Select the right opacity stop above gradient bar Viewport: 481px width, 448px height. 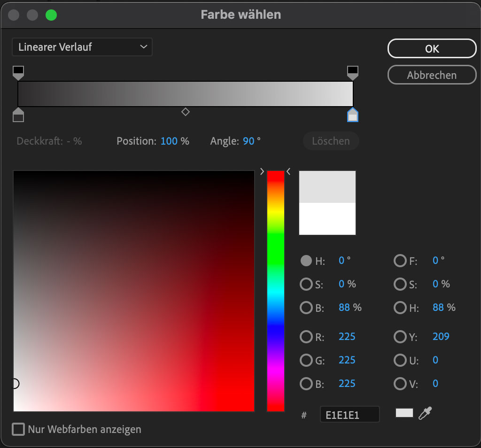[x=352, y=71]
